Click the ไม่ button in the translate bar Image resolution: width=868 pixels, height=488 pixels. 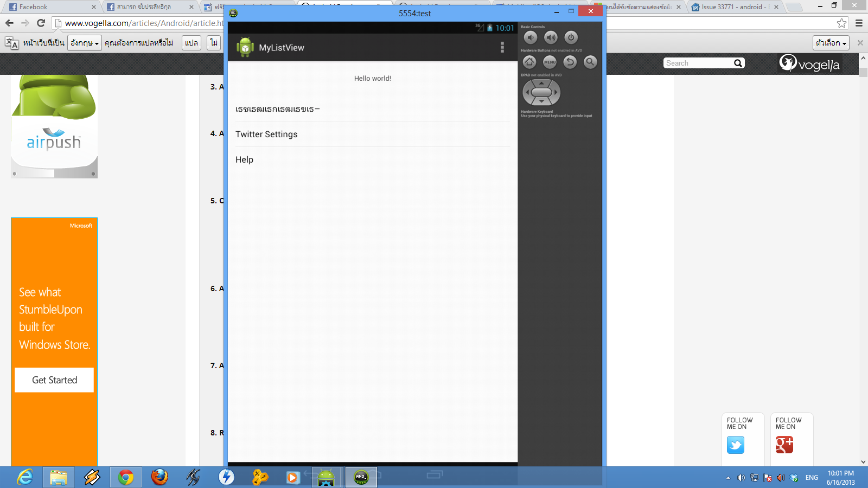pos(214,43)
